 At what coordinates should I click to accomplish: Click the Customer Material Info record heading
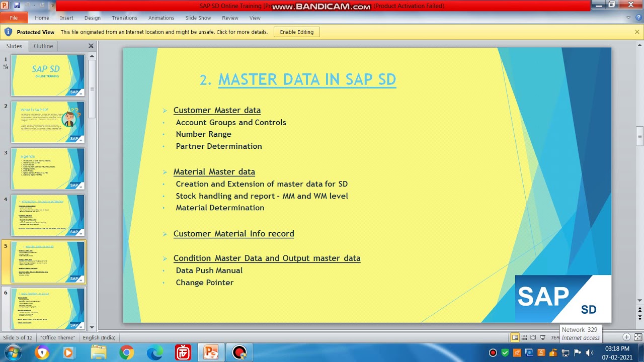234,233
